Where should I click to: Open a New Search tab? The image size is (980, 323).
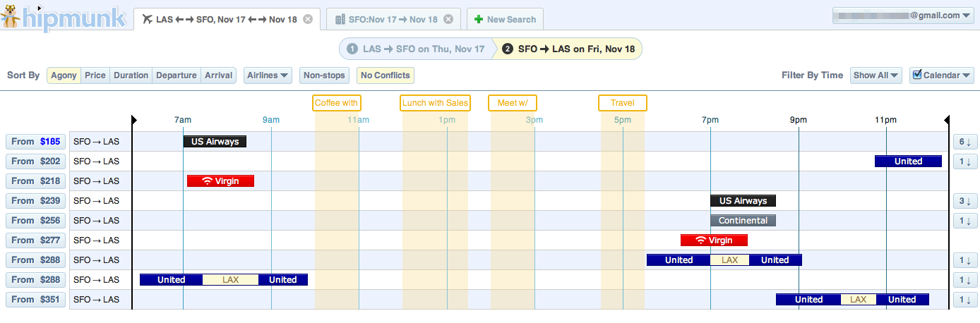point(505,19)
